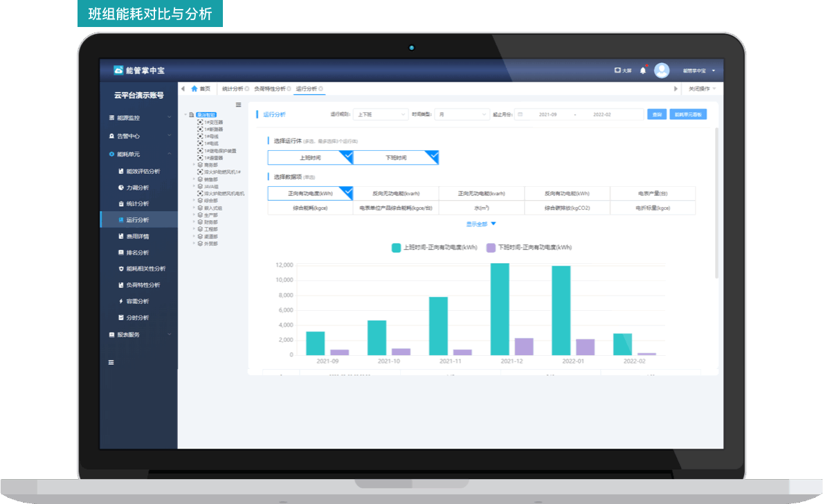Select the highlighted root node in tree
The width and height of the screenshot is (823, 504).
[x=206, y=115]
